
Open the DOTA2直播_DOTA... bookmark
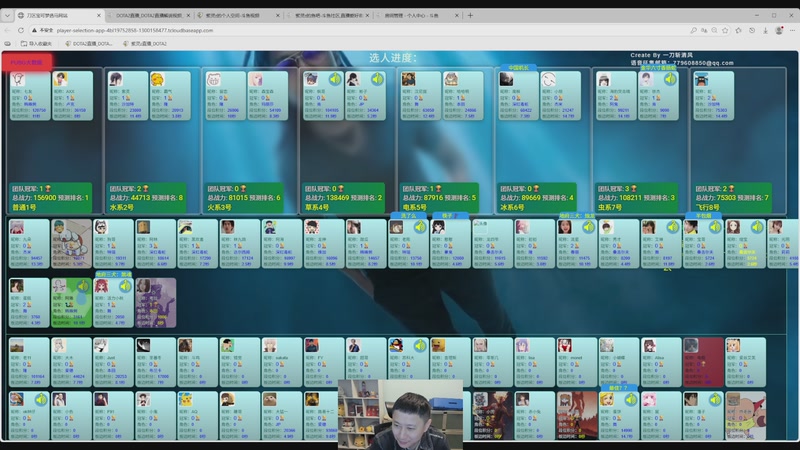pos(88,44)
